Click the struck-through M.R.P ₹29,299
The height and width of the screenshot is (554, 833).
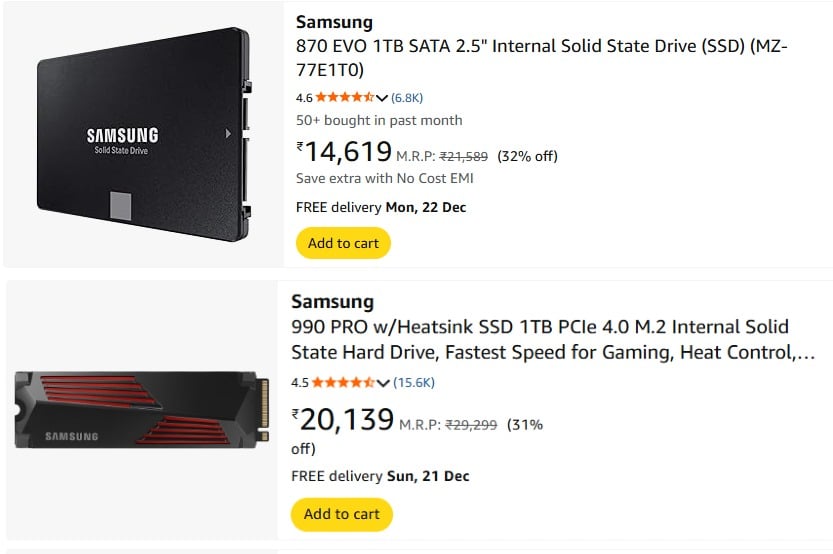click(x=472, y=424)
